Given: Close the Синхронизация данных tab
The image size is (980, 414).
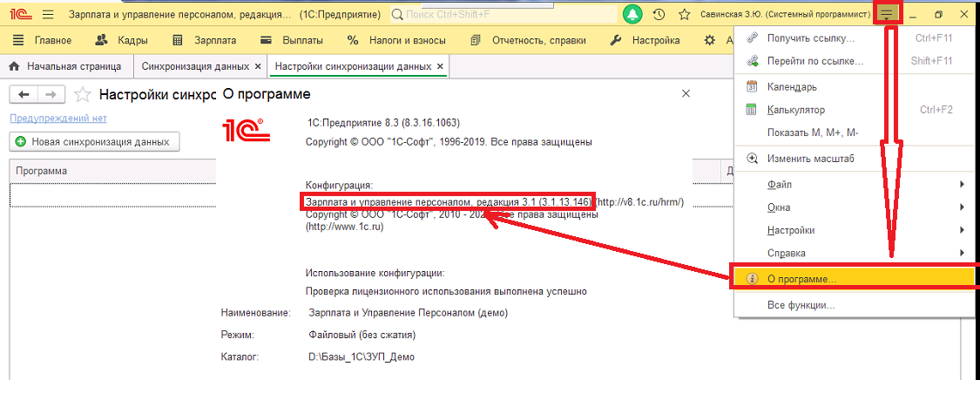Looking at the screenshot, I should coord(257,65).
